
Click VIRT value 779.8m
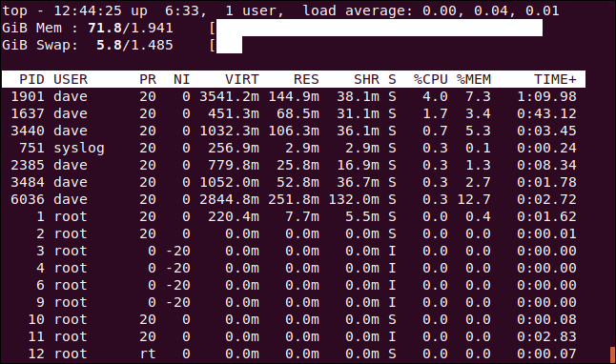coord(234,165)
